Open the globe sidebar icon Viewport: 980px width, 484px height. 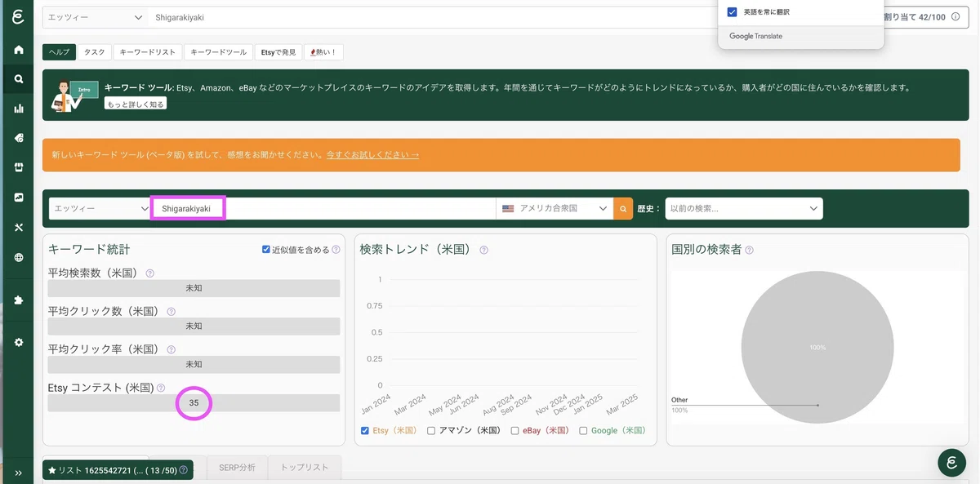click(18, 257)
